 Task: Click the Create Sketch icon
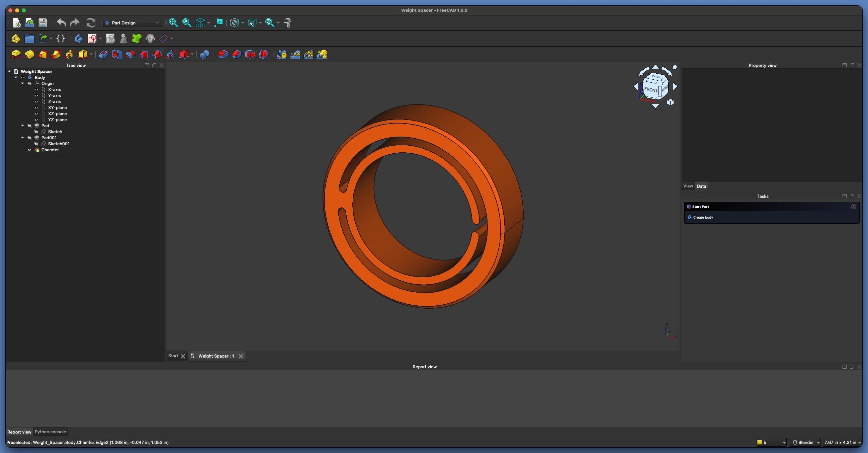[92, 39]
